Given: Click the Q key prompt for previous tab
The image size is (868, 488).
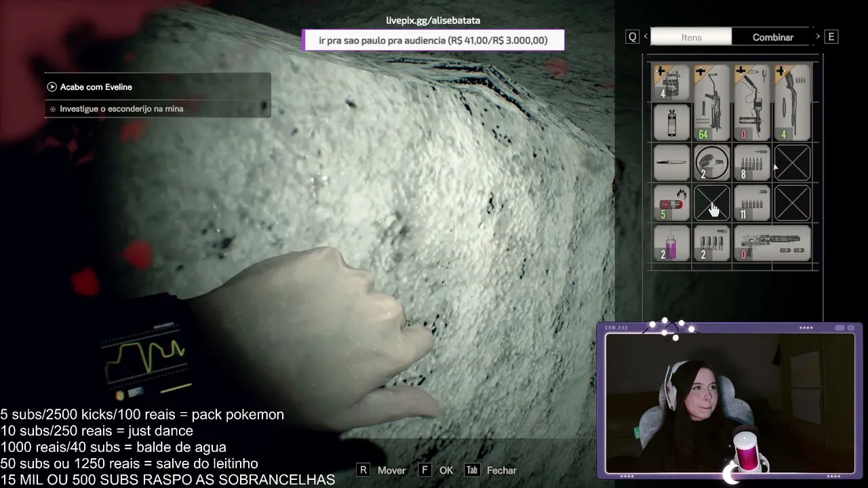Looking at the screenshot, I should coord(633,37).
